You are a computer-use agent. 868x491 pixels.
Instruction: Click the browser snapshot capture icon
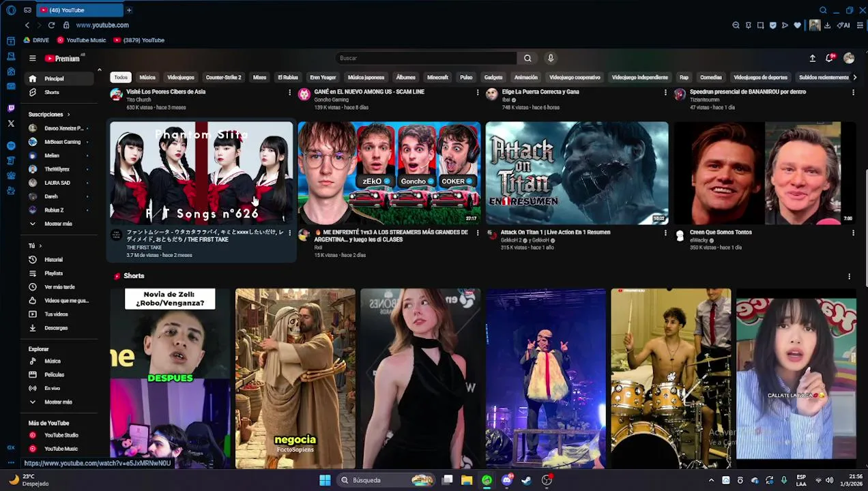tap(760, 25)
